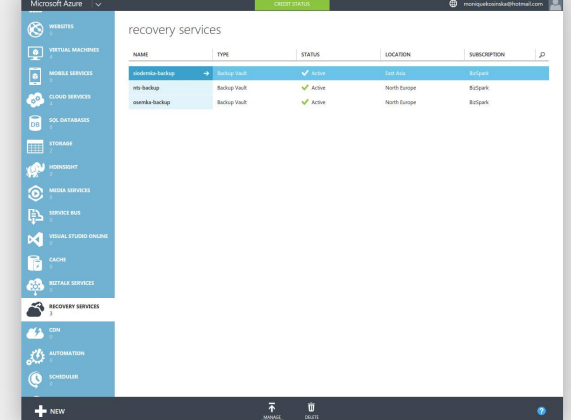The image size is (571, 420).
Task: Click the user avatar icon
Action: point(555,5)
